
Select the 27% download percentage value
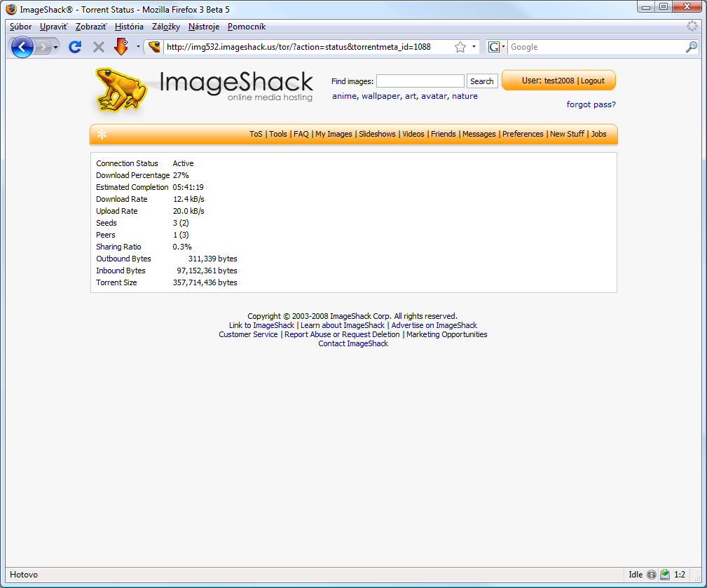pyautogui.click(x=181, y=175)
